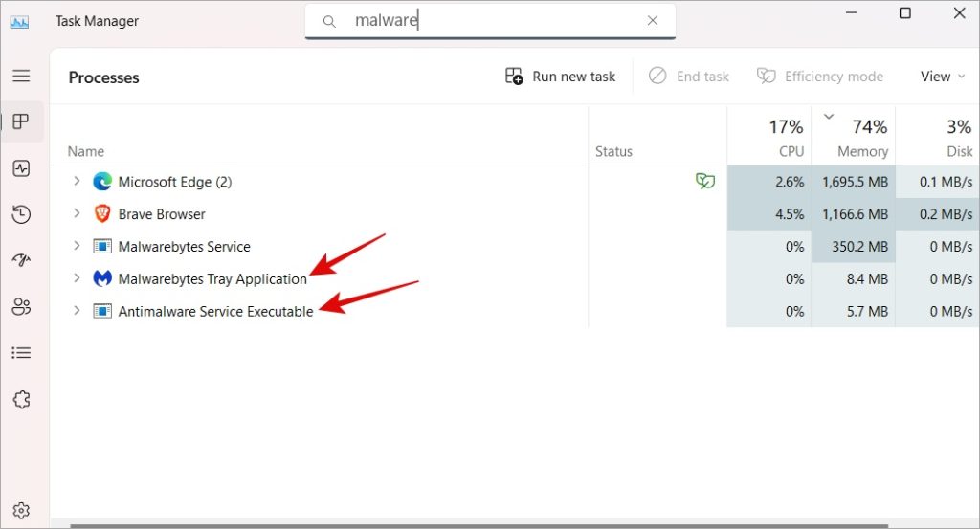Screen dimensions: 980x529
Task: Open the Users page in sidebar
Action: (21, 306)
